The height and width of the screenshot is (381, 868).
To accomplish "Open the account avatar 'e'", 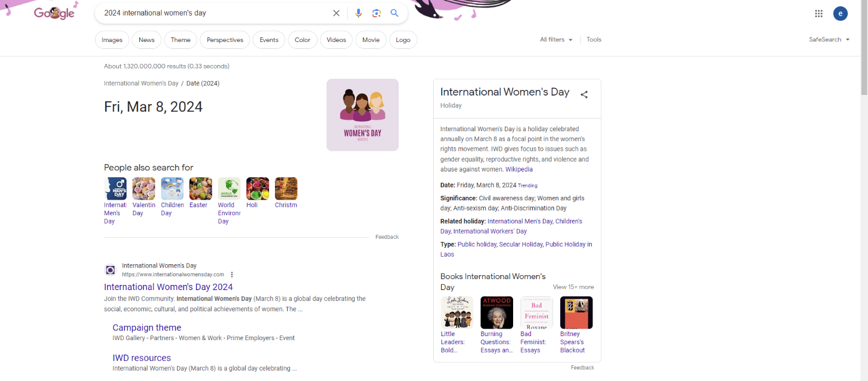I will point(840,14).
